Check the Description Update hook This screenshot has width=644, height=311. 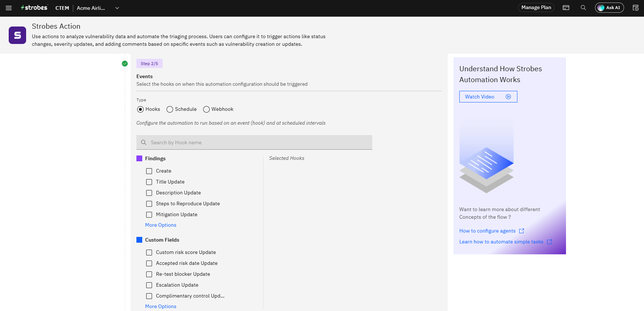click(x=149, y=193)
